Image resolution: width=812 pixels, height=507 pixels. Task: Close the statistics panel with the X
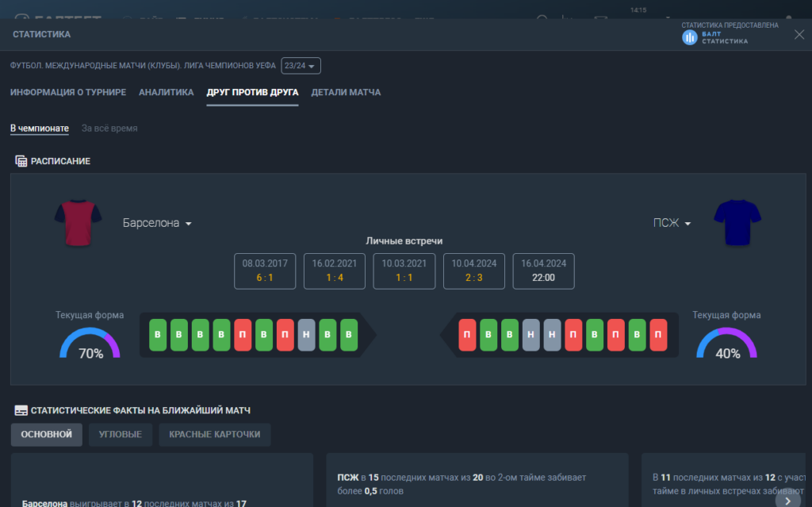point(799,35)
